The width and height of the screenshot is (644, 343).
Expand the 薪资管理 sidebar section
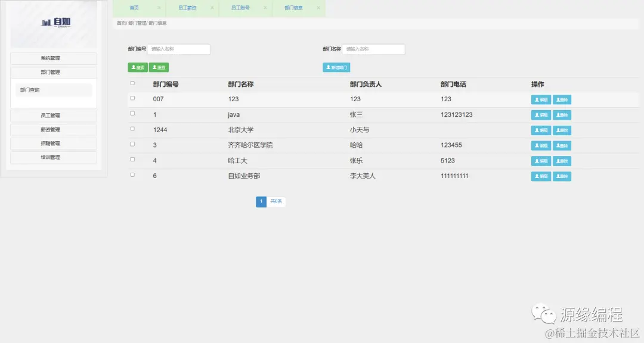(54, 129)
